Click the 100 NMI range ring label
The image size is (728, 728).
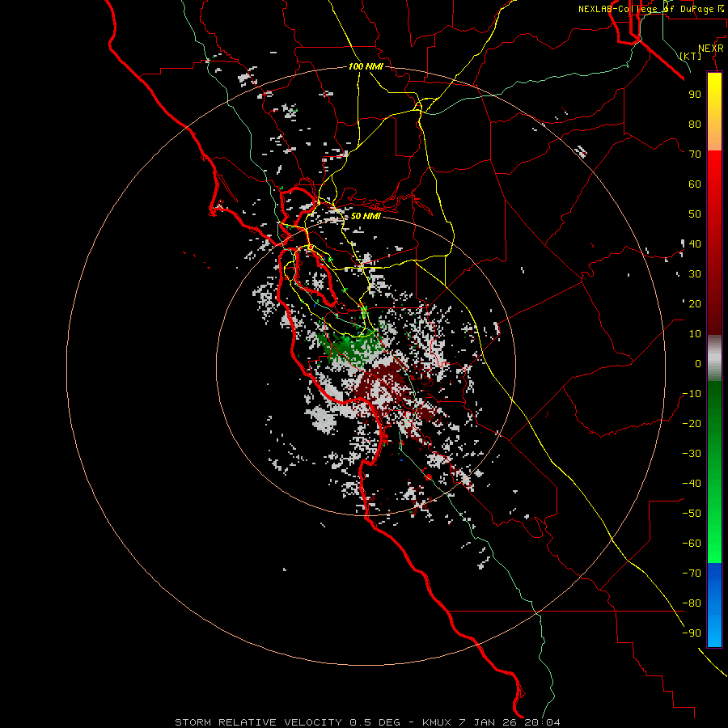366,66
